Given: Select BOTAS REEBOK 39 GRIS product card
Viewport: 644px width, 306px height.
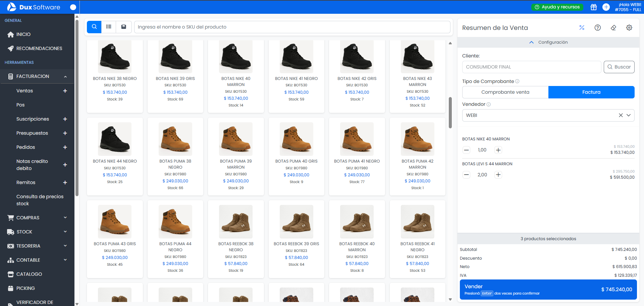Looking at the screenshot, I should click(x=297, y=239).
